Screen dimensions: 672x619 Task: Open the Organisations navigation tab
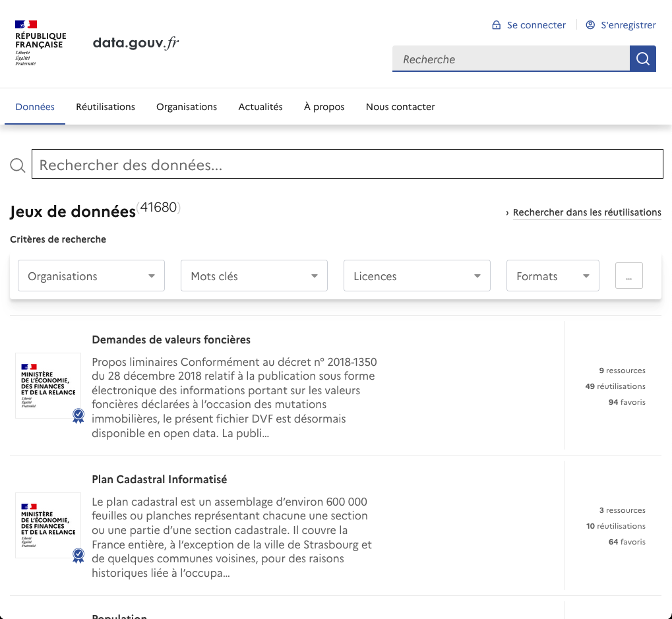187,107
